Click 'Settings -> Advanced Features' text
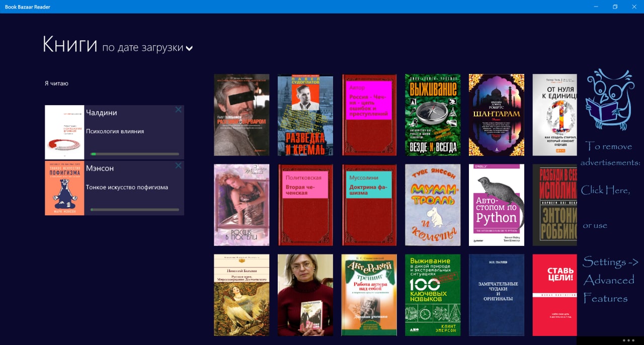This screenshot has height=345, width=644. [610, 280]
